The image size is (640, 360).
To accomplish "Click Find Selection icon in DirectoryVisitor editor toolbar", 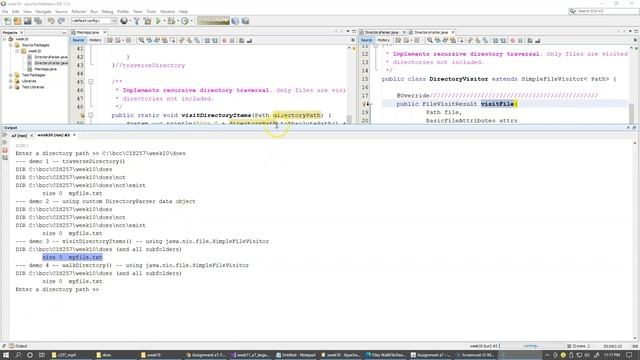I will 430,40.
